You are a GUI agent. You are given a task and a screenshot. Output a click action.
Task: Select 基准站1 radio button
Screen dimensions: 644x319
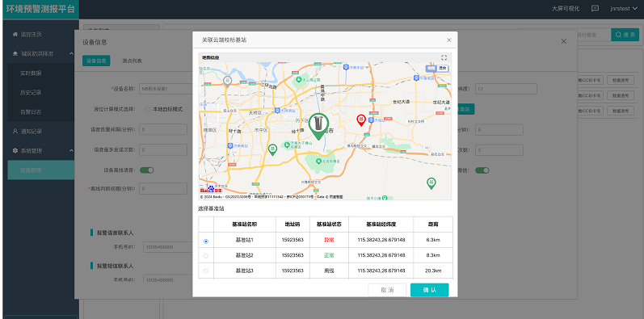click(206, 241)
